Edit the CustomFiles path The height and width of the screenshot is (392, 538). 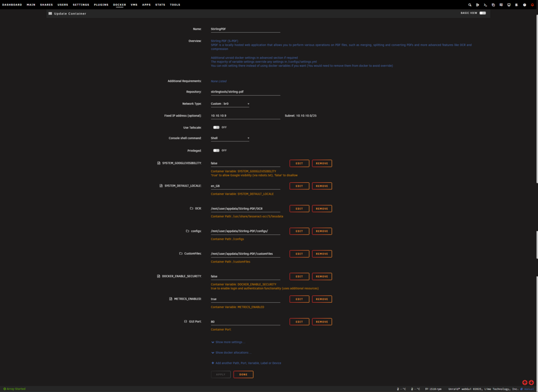pos(299,254)
